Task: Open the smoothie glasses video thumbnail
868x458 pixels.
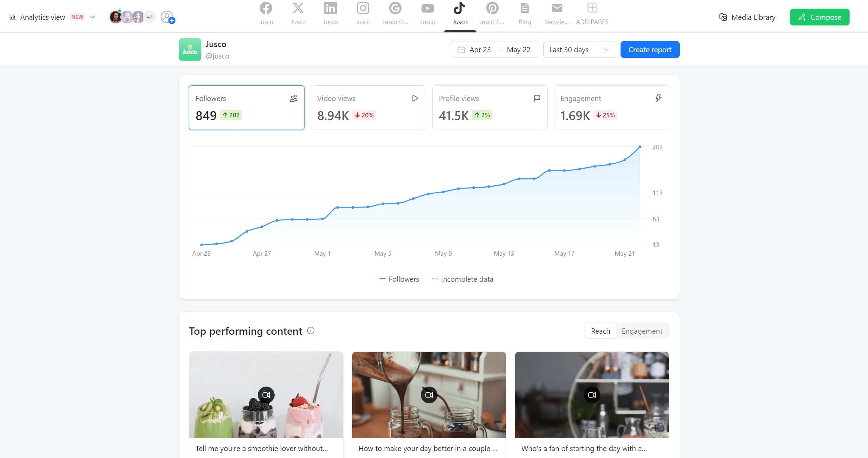Action: [x=266, y=395]
